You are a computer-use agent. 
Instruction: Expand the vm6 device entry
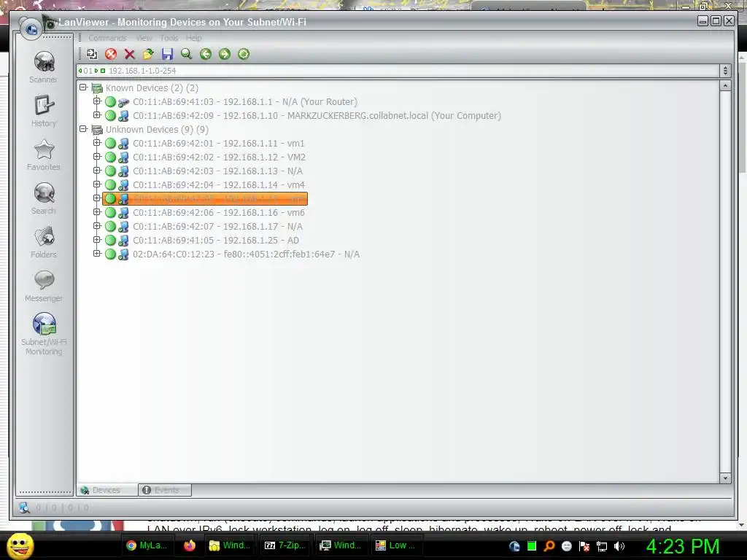click(97, 212)
